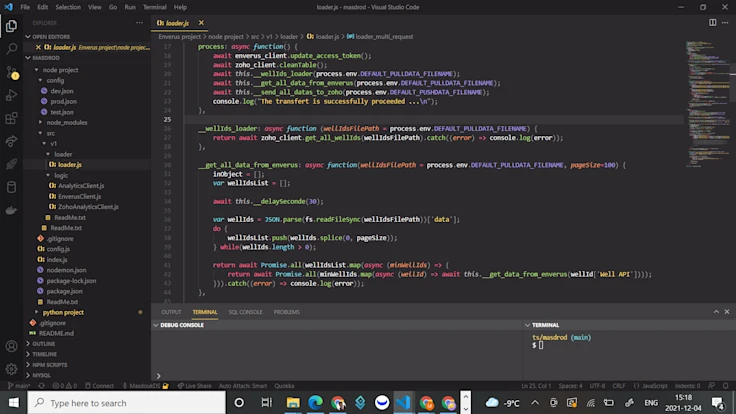Click the Task View taskbar button
This screenshot has height=414, width=736.
click(x=267, y=403)
